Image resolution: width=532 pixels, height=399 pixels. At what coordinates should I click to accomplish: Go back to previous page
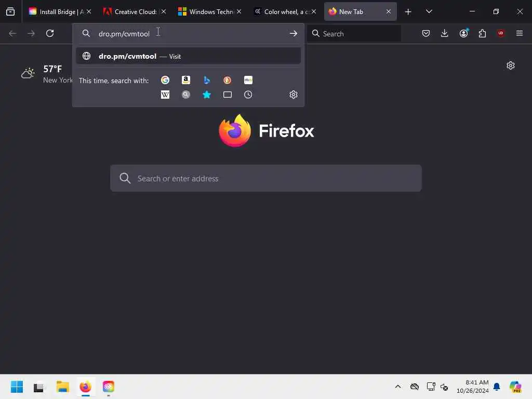point(12,33)
